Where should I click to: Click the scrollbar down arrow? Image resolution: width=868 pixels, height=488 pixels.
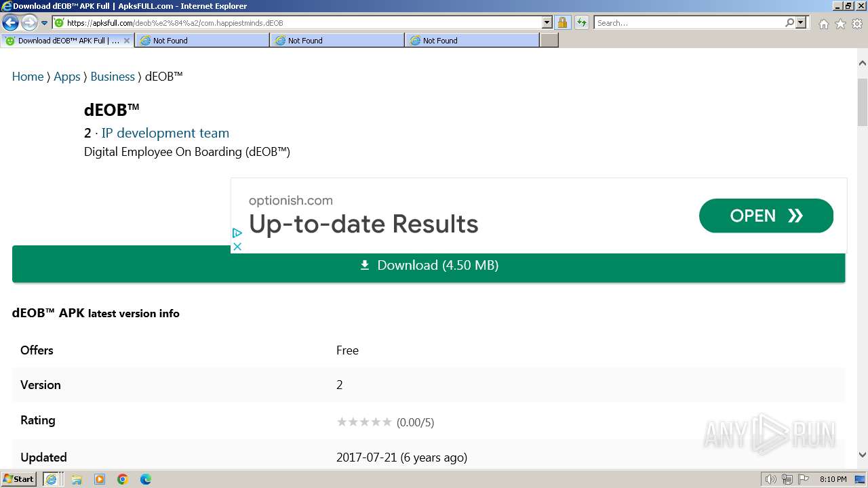pyautogui.click(x=863, y=455)
